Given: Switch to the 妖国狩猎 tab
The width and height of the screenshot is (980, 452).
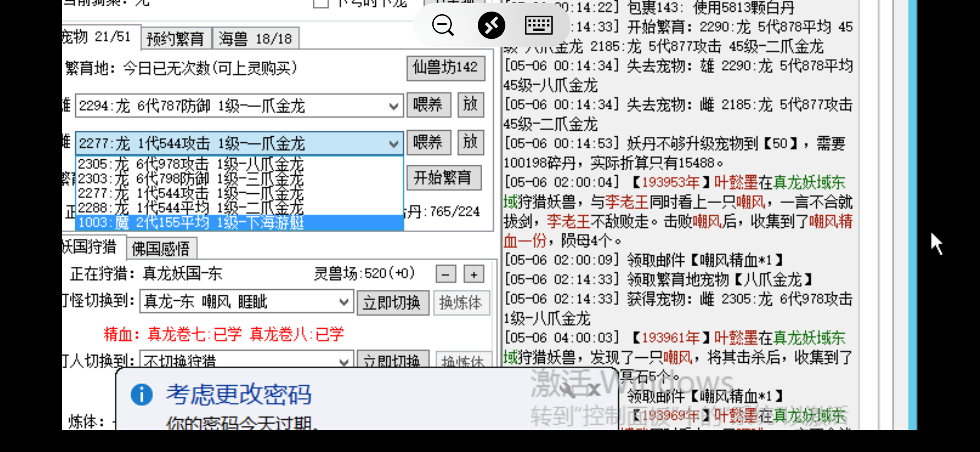Looking at the screenshot, I should pyautogui.click(x=94, y=247).
